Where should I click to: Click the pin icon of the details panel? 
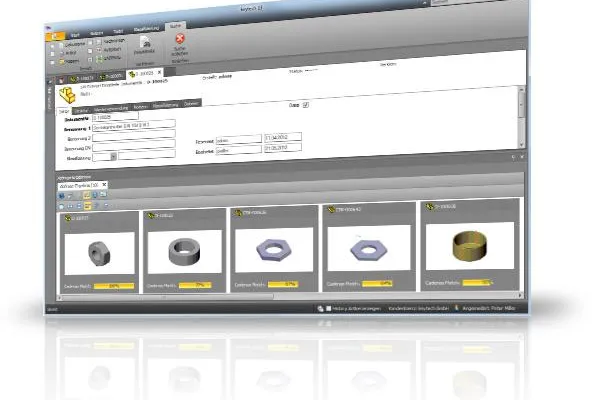[514, 157]
